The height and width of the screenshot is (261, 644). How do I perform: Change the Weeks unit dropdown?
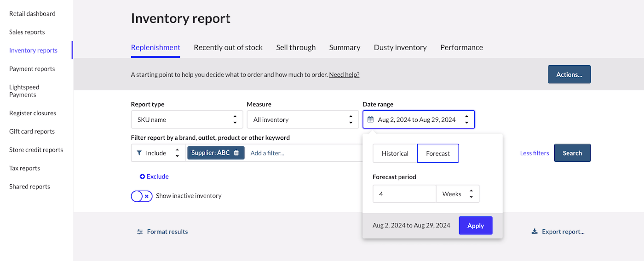point(457,194)
